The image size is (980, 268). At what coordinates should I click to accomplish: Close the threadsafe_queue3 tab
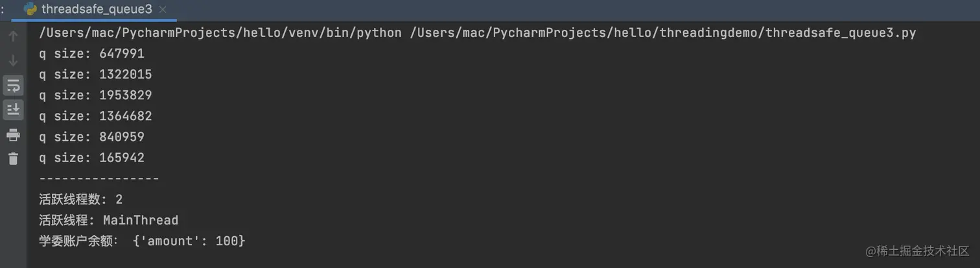(x=163, y=10)
